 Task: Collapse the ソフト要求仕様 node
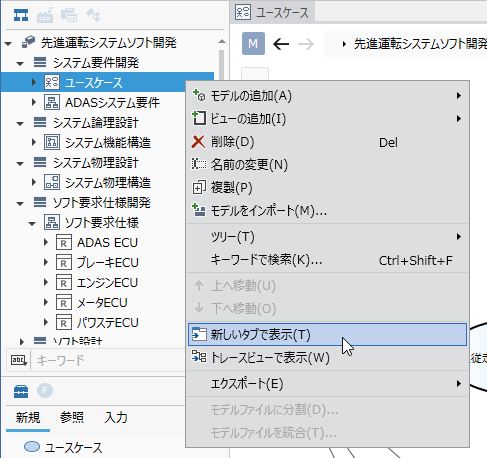[32, 223]
